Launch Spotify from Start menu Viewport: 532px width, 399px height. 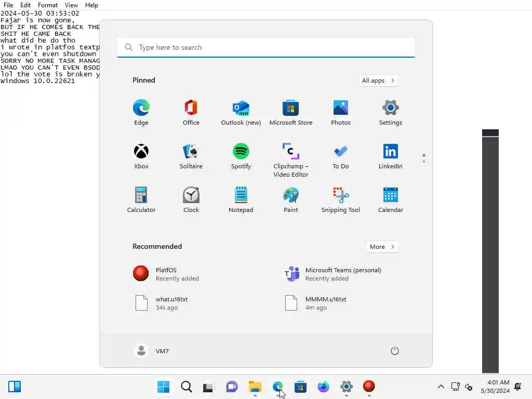(241, 156)
